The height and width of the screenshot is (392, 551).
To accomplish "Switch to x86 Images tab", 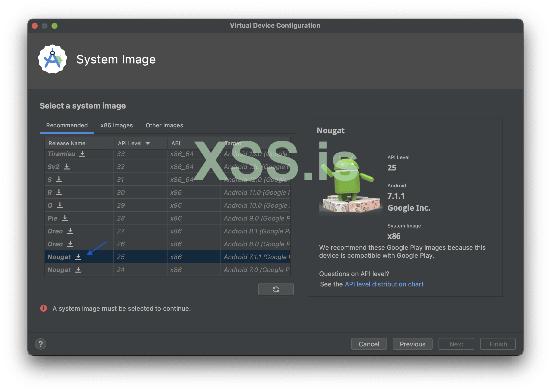I will click(x=116, y=125).
